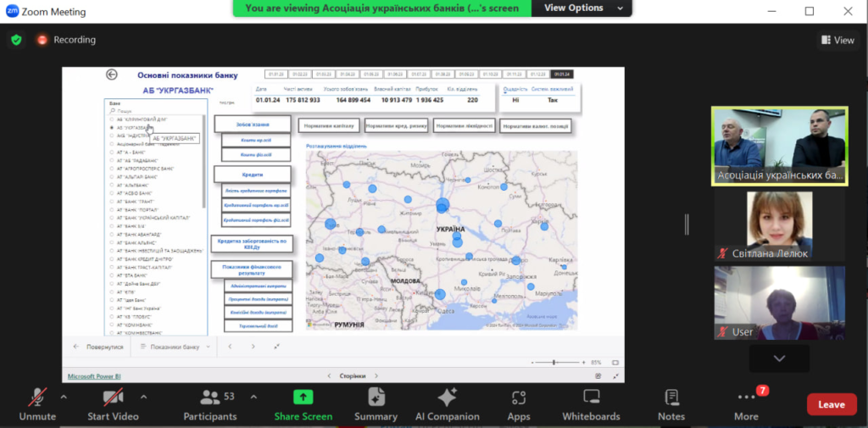Open Notes in the Zoom toolbar
The width and height of the screenshot is (868, 428).
[x=671, y=405]
